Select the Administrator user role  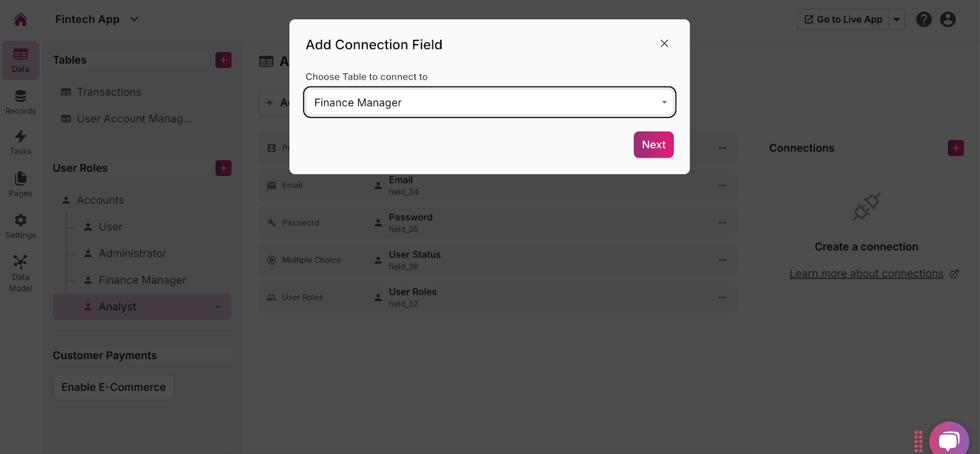132,254
